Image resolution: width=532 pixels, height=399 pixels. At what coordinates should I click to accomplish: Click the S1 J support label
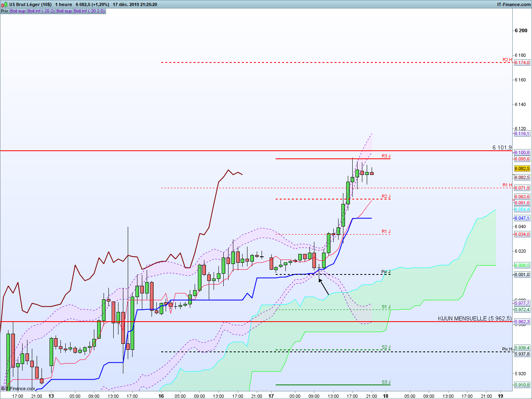tap(386, 307)
